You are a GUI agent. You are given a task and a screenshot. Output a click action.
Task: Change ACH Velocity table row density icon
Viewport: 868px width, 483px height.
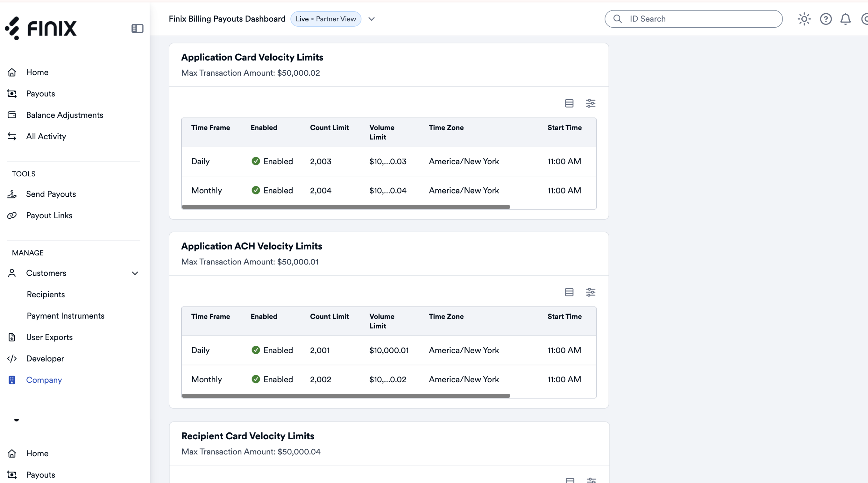(569, 292)
